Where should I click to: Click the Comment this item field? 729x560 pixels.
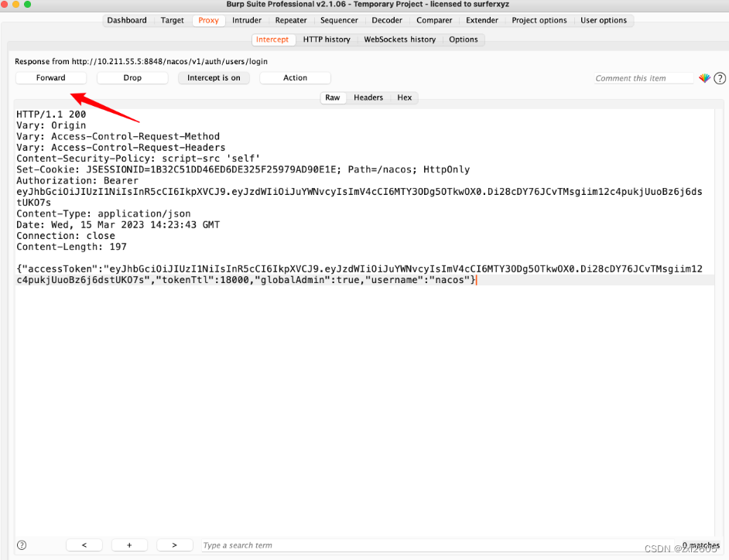(643, 78)
